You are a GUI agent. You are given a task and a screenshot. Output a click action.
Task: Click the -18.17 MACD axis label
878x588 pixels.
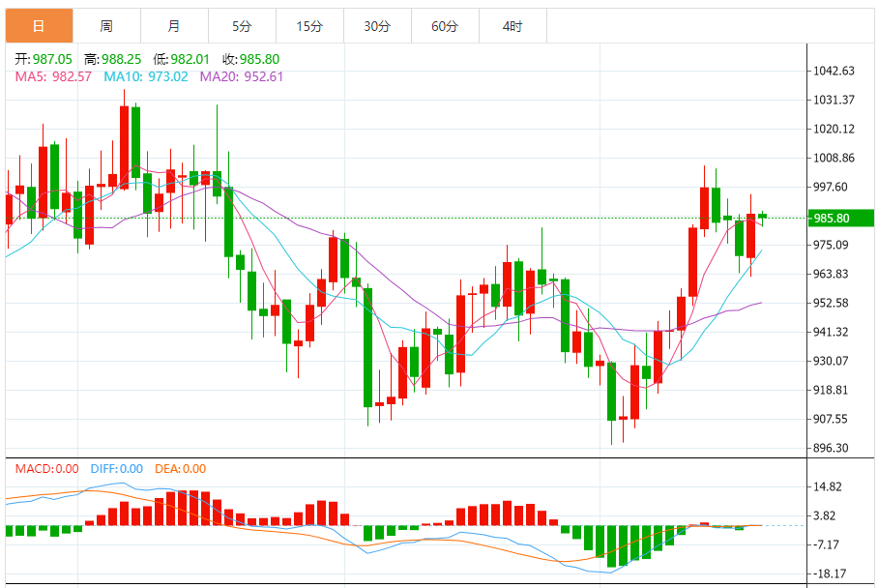pyautogui.click(x=829, y=573)
